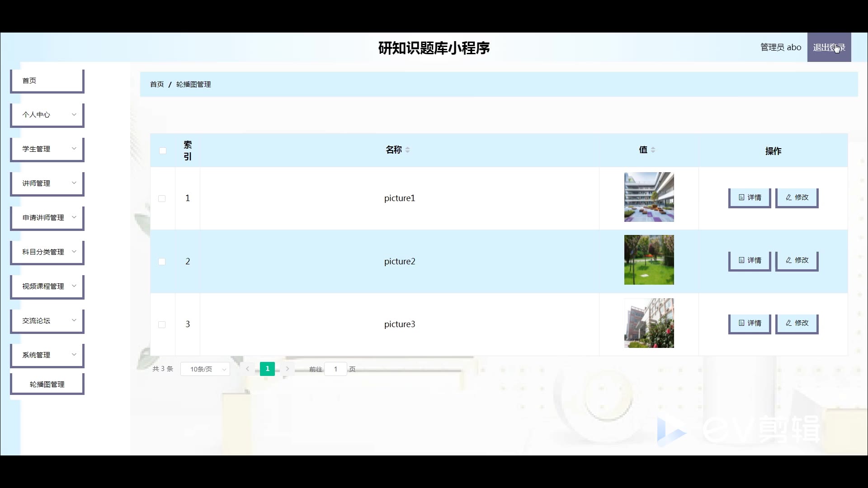Open 详情 for picture1 row

[x=750, y=197]
